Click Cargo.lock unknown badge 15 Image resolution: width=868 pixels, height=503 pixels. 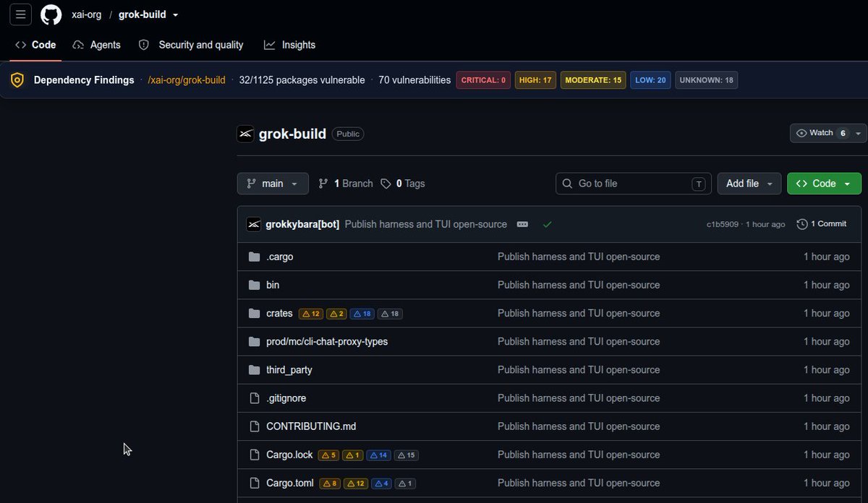406,455
